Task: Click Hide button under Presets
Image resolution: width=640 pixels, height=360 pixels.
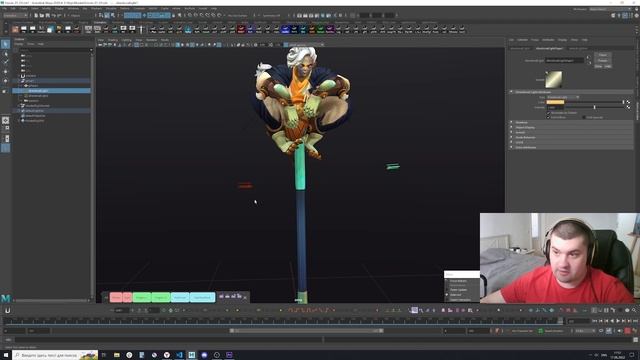Action: (608, 66)
